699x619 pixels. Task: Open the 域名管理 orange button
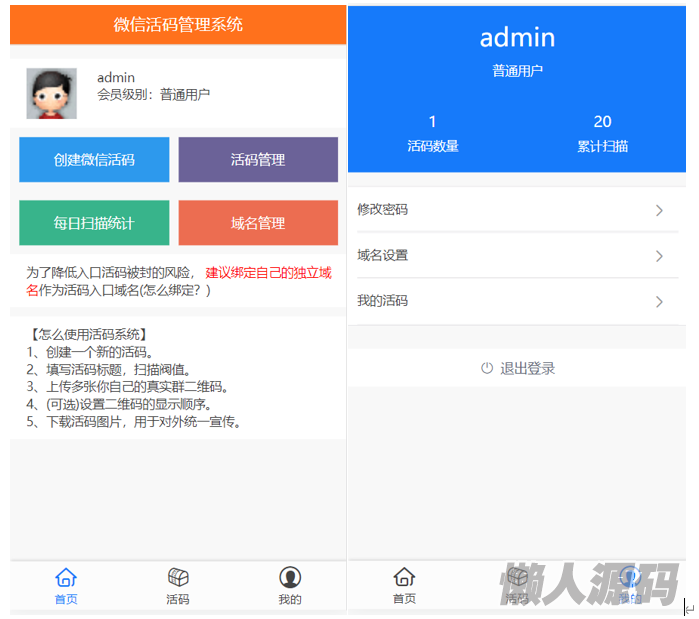click(258, 223)
